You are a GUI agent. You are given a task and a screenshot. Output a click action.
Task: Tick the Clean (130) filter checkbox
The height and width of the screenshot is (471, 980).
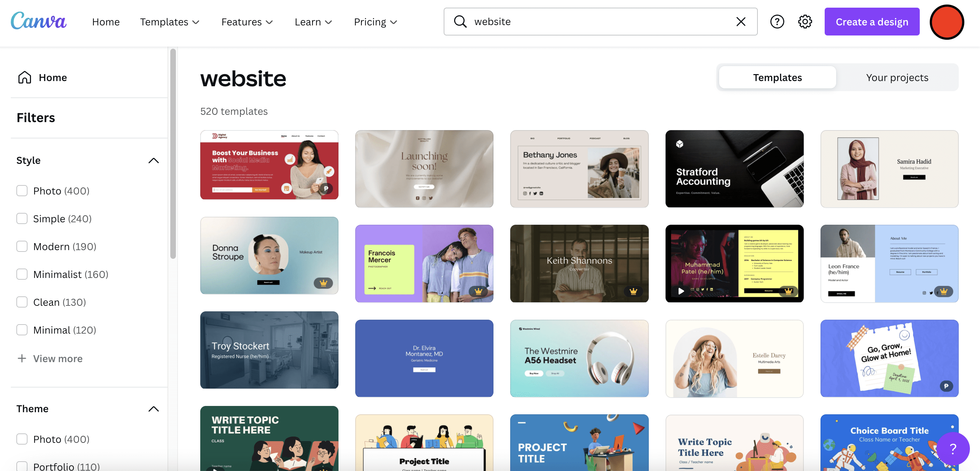(22, 302)
